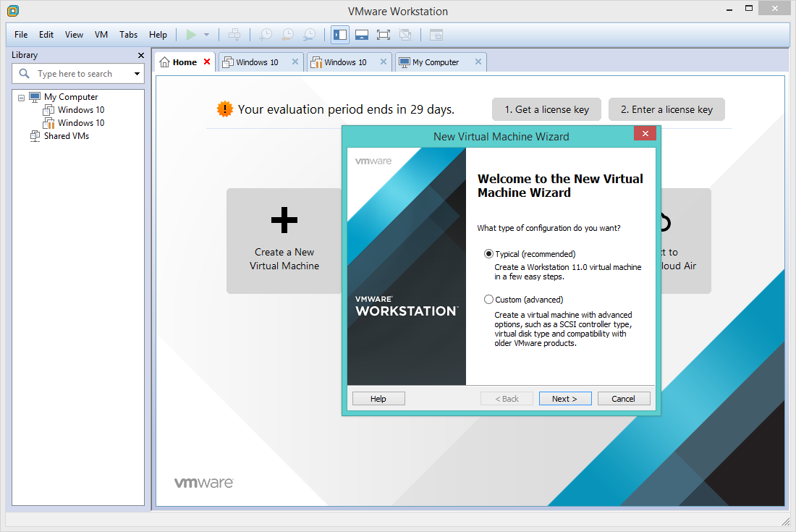
Task: Click Get a license key button
Action: (x=546, y=109)
